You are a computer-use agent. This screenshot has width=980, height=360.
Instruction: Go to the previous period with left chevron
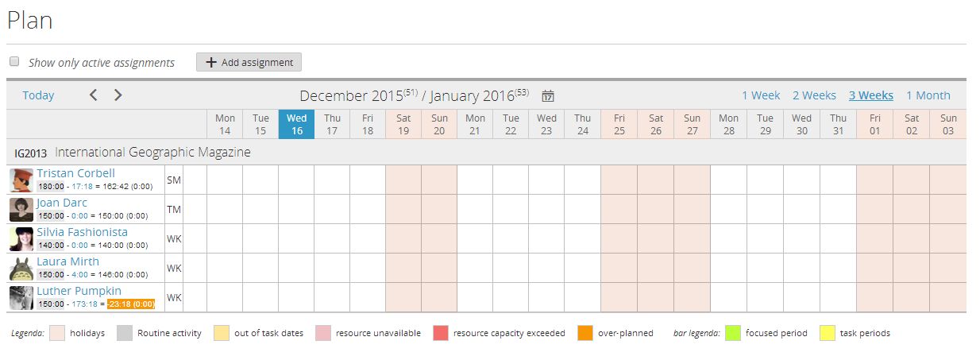coord(93,95)
